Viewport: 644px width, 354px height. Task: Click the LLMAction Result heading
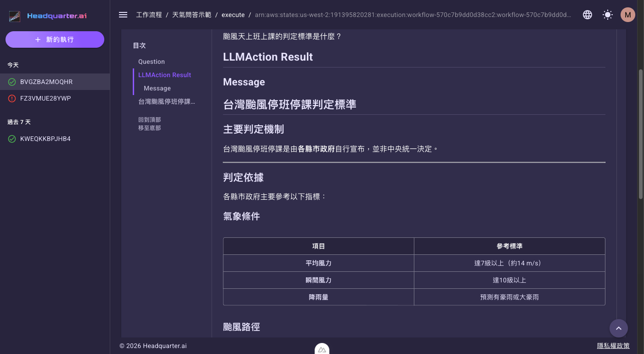(268, 57)
